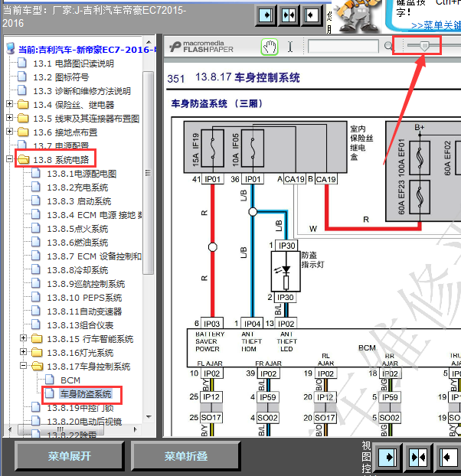Click in the FlashPaper search text field
The height and width of the screenshot is (476, 461).
pyautogui.click(x=343, y=47)
